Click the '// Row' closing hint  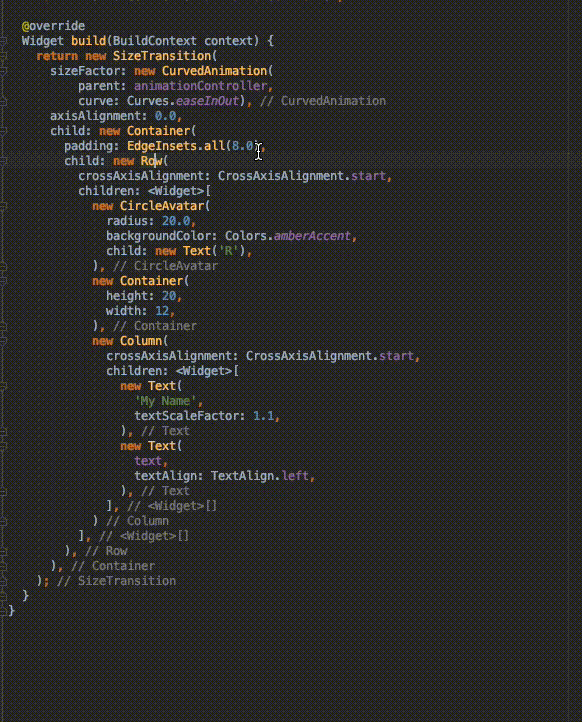tap(106, 551)
